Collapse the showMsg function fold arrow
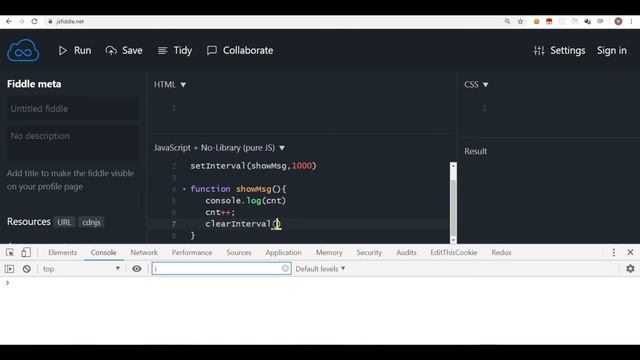640x360 pixels. pos(184,189)
